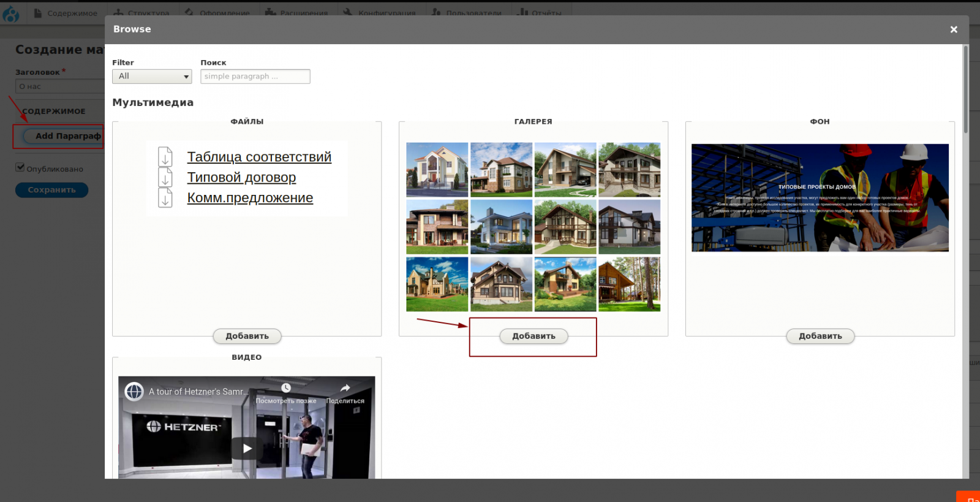Click the ГАЛЕРЕЯ paragraph type label
This screenshot has width=980, height=502.
(533, 121)
